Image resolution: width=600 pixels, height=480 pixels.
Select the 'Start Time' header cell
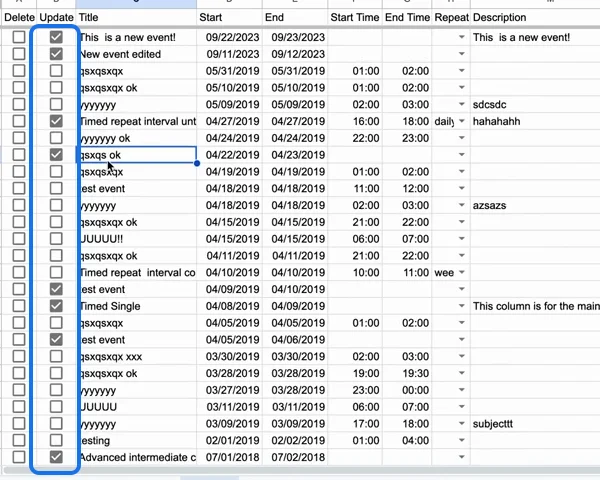coord(355,17)
